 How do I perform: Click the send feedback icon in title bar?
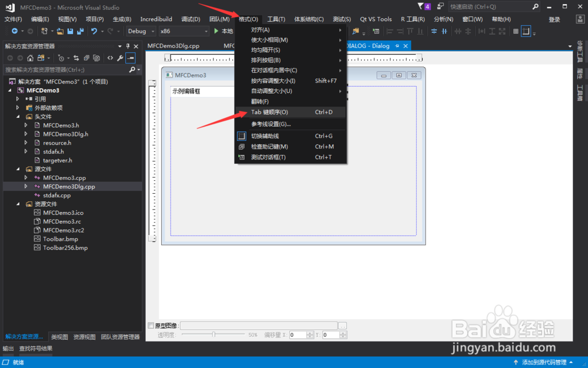[x=440, y=6]
